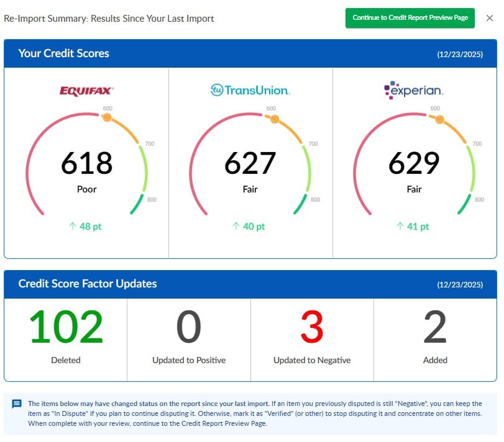Continue to Credit Report Preview Page
This screenshot has height=442, width=504.
coord(410,18)
